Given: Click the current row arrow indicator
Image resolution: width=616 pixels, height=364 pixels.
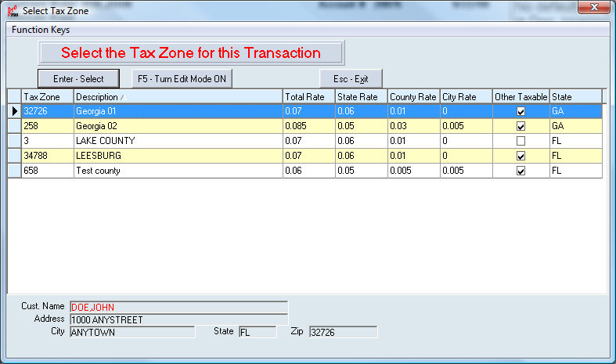Looking at the screenshot, I should click(x=15, y=111).
